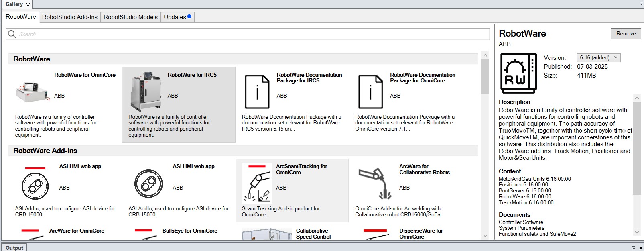Click 'ArcWare for Collaborative Robots' title
Screen dimensions: 644x251
click(x=425, y=169)
